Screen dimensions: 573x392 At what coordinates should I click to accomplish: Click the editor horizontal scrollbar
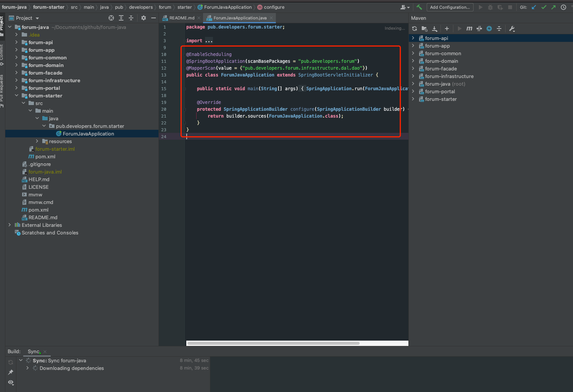274,343
